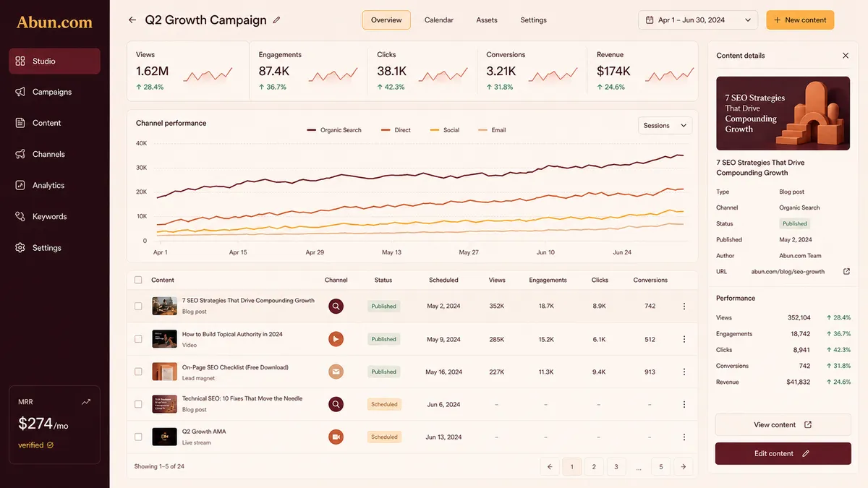Open Channels icon in sidebar

pyautogui.click(x=20, y=154)
